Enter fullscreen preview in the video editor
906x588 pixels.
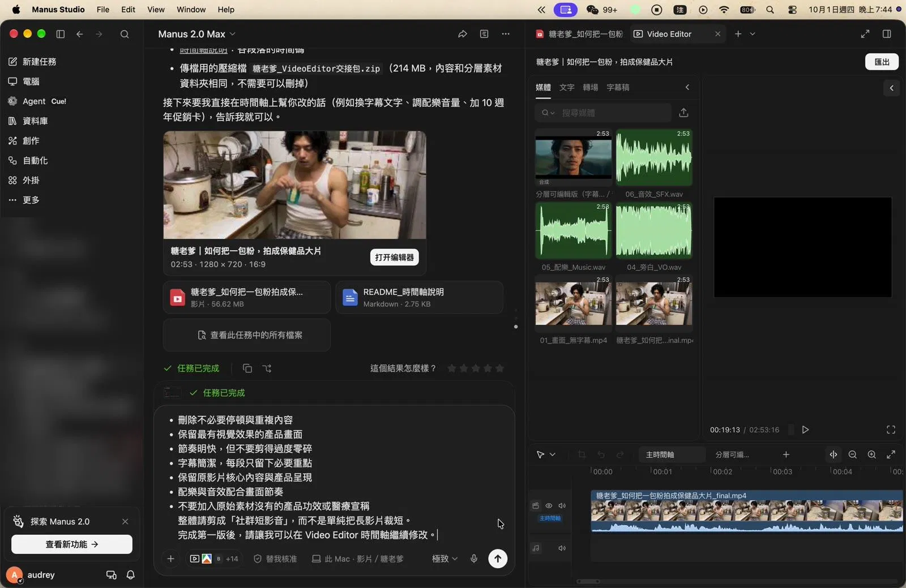pyautogui.click(x=891, y=430)
